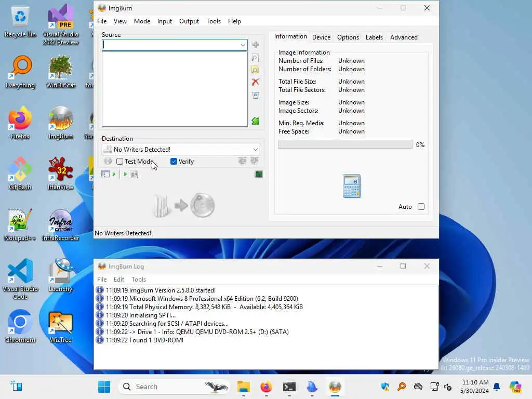This screenshot has width=532, height=399.
Task: Open Tools menu in ImgBurn Log window
Action: pyautogui.click(x=138, y=279)
